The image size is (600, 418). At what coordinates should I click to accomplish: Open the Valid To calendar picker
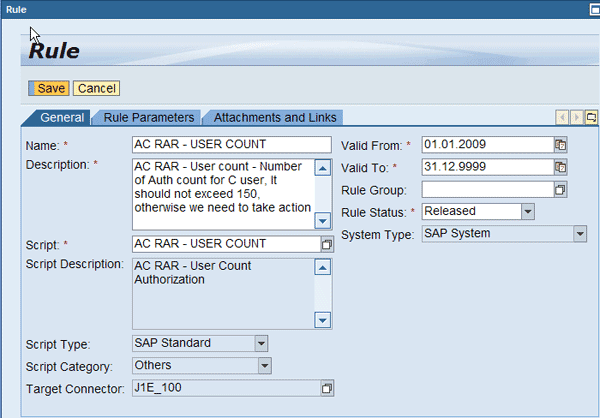tap(561, 167)
